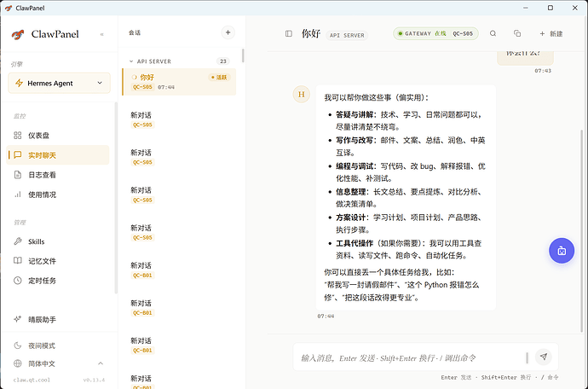Click the ClawPanel lobster logo
The width and height of the screenshot is (588, 389).
click(18, 34)
